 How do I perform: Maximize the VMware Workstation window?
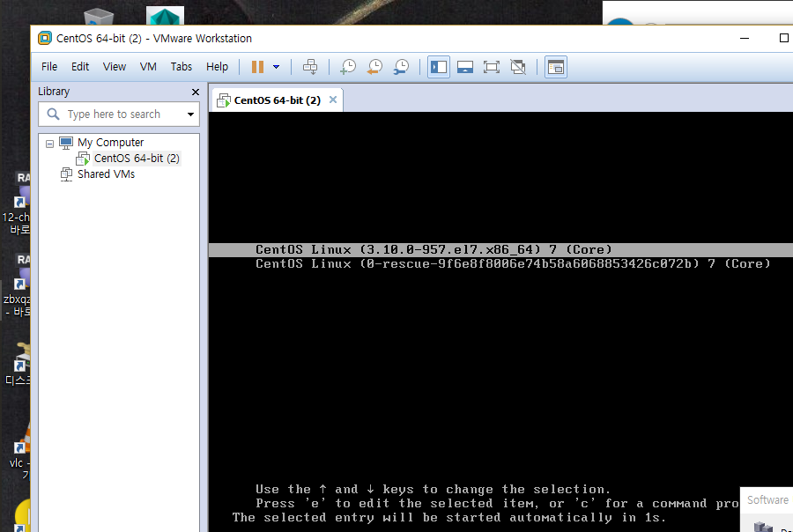(x=783, y=39)
